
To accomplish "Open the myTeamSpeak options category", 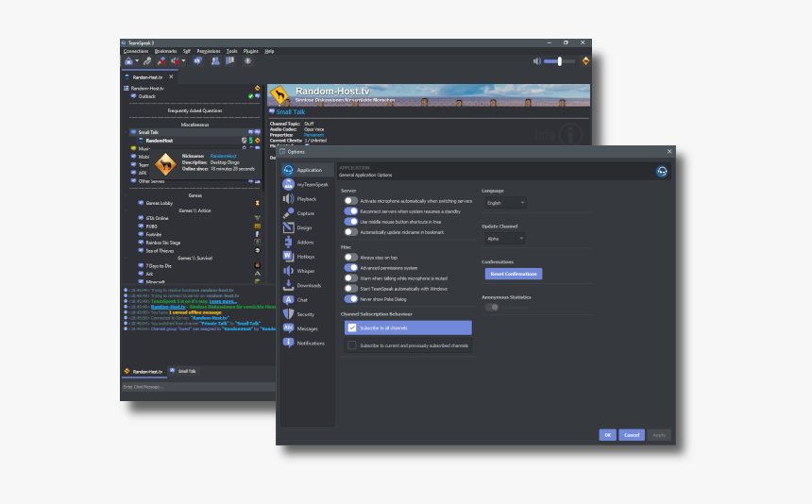I will tap(307, 184).
